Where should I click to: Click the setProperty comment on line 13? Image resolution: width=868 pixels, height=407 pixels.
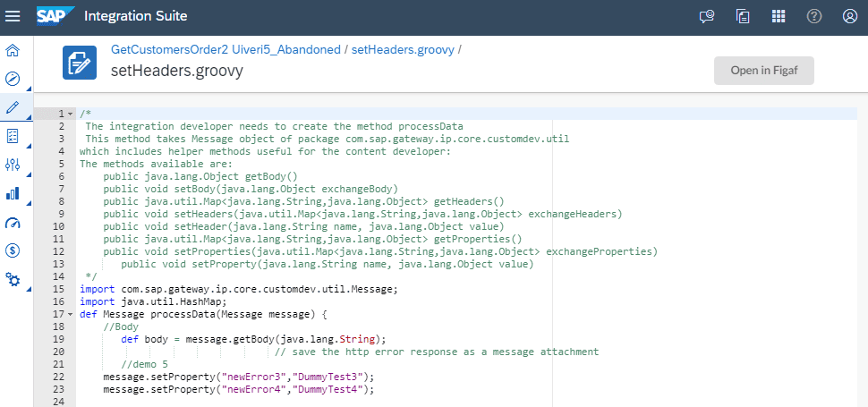coord(328,265)
